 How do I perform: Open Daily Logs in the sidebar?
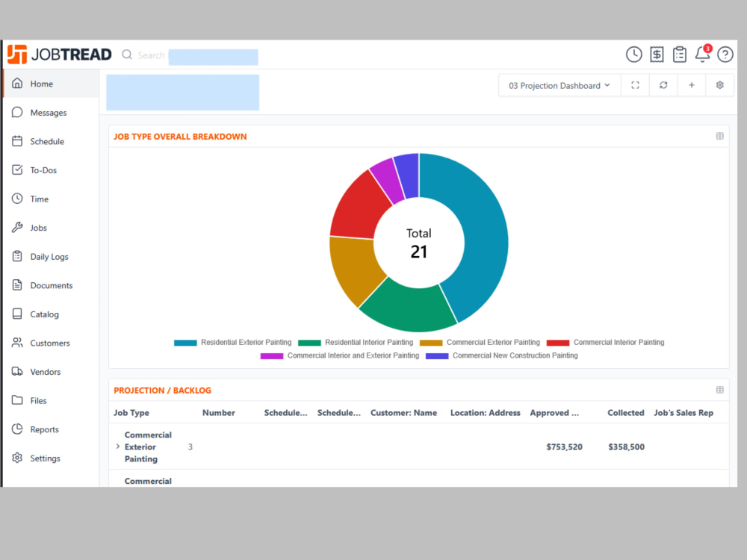tap(51, 257)
